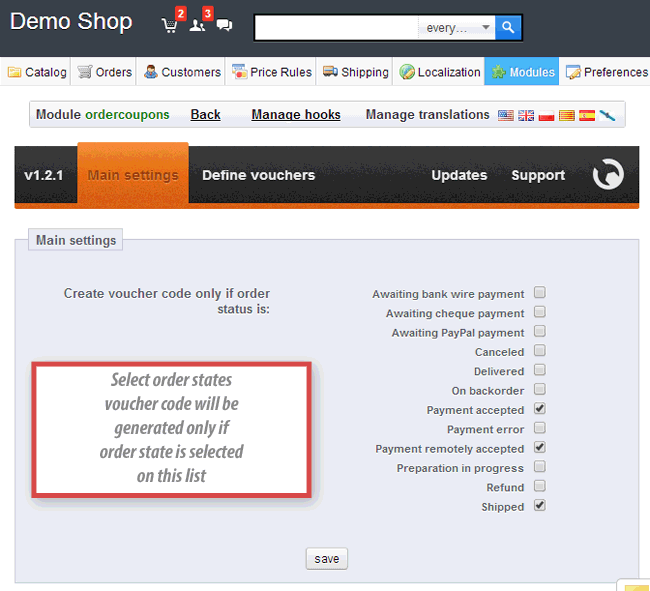Tick the Canceled checkbox
This screenshot has height=591, width=650.
(x=540, y=351)
